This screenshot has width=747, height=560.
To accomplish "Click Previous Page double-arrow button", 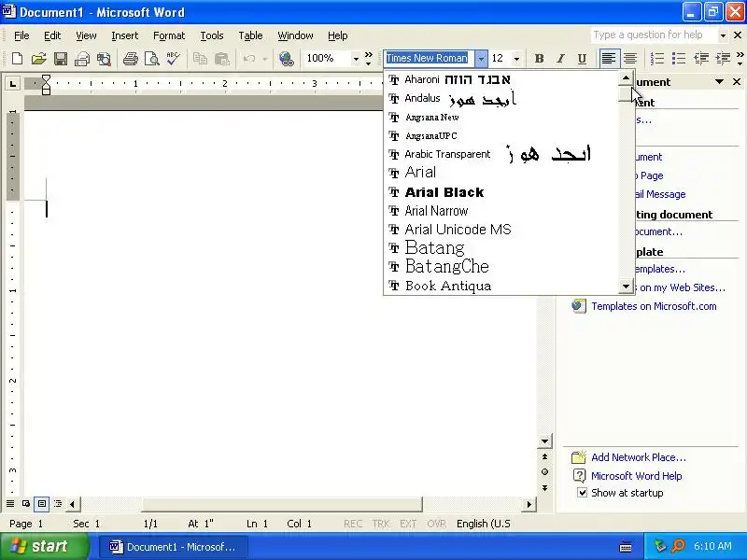I will 544,456.
